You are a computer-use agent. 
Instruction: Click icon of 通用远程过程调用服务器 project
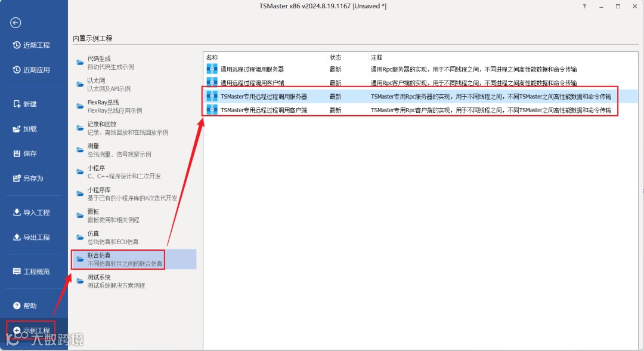[x=212, y=69]
